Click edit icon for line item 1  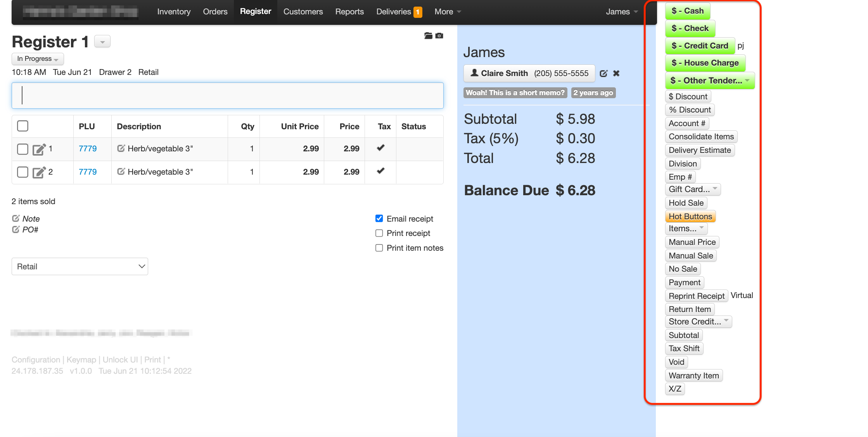(39, 149)
